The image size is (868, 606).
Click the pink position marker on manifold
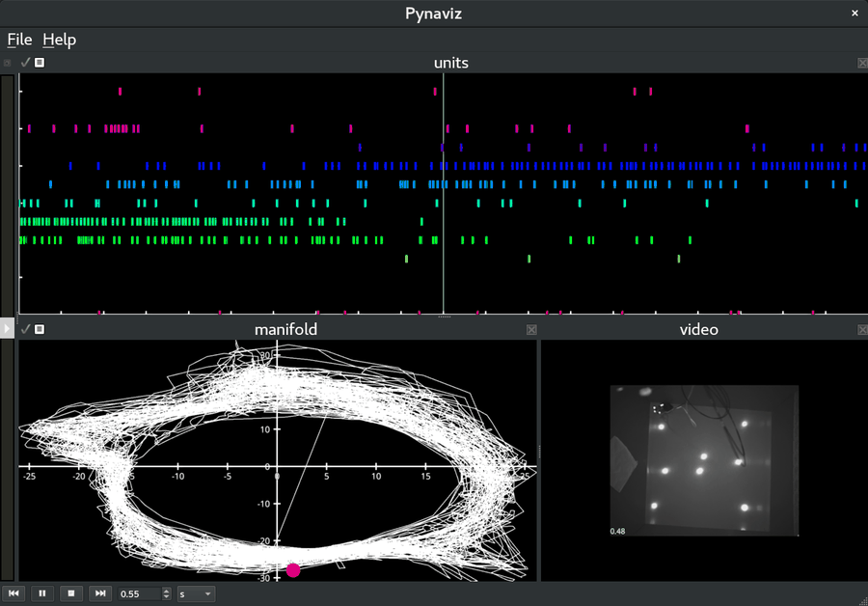293,570
